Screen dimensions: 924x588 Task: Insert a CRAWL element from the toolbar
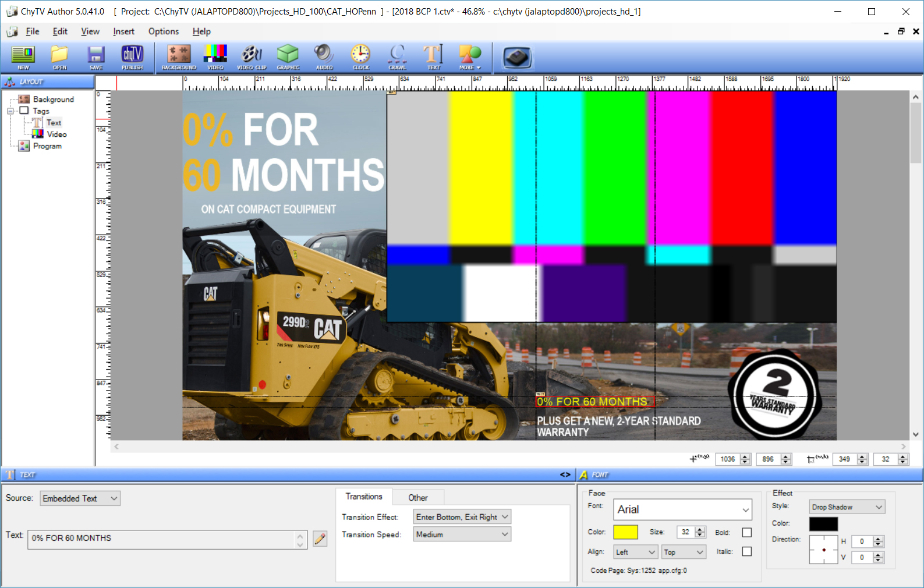pyautogui.click(x=397, y=57)
